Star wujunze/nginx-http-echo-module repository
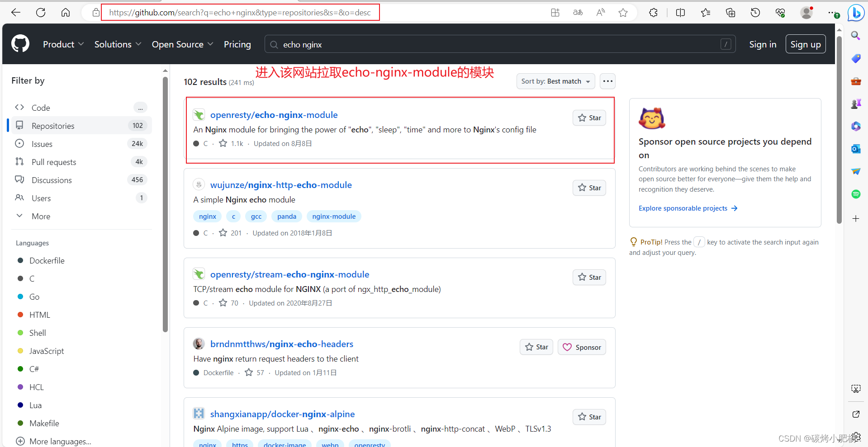 click(x=589, y=188)
